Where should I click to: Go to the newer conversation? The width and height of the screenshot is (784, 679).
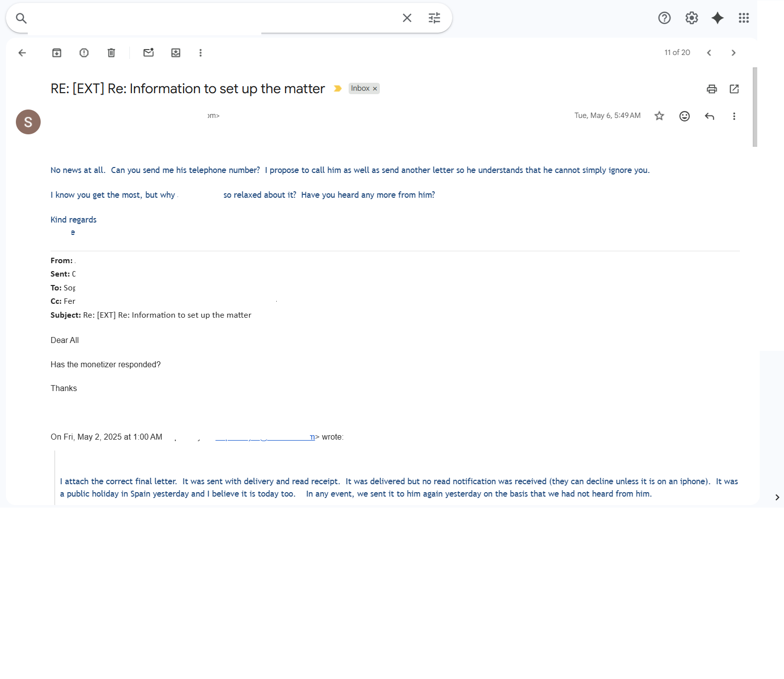(709, 53)
